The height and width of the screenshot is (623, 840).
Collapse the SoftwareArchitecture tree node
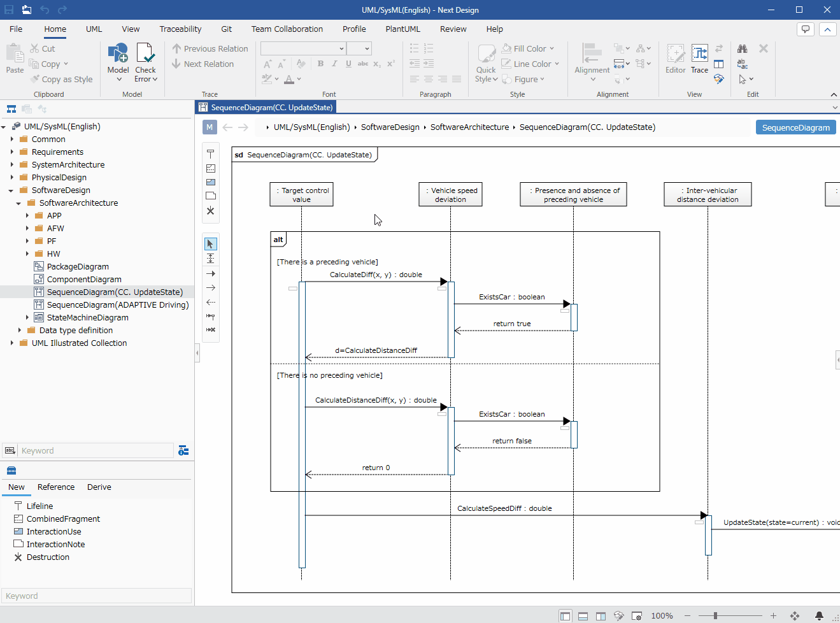(x=19, y=203)
